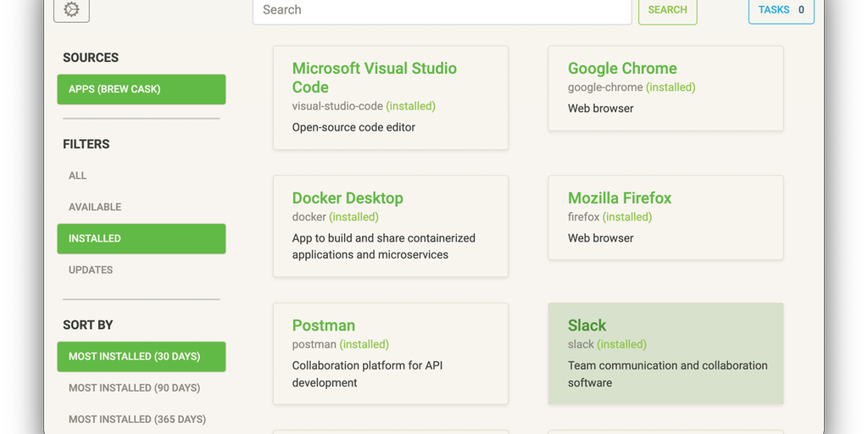The height and width of the screenshot is (434, 868).
Task: Open the TASKS queue button
Action: (781, 10)
